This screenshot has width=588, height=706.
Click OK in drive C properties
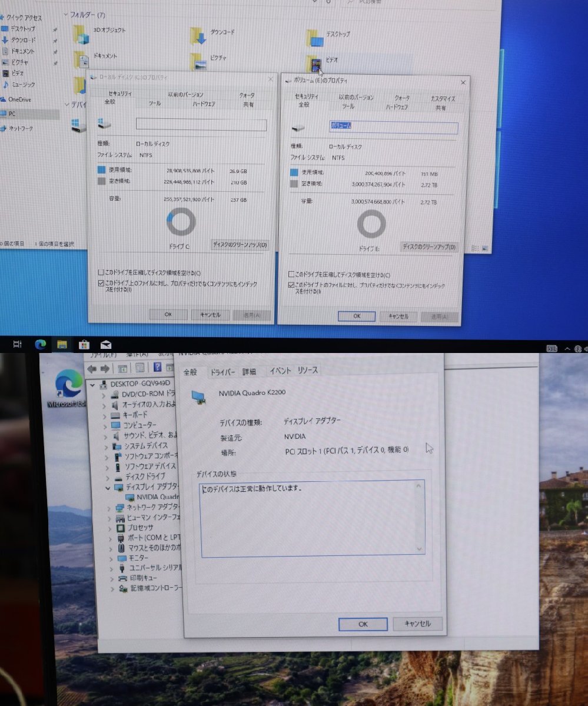coord(168,314)
